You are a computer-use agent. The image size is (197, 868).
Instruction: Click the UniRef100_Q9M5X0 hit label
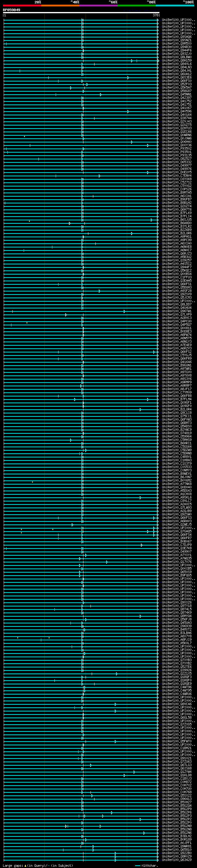click(176, 43)
